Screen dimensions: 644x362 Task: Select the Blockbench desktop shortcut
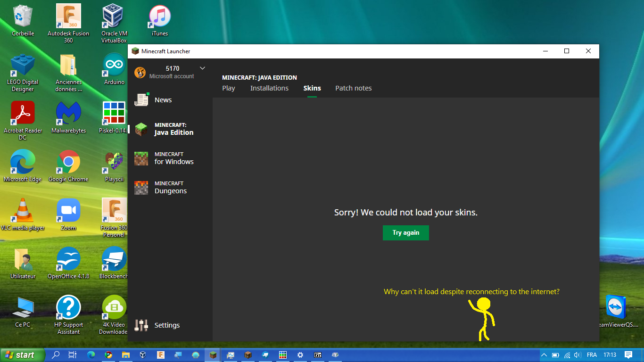[x=114, y=263]
